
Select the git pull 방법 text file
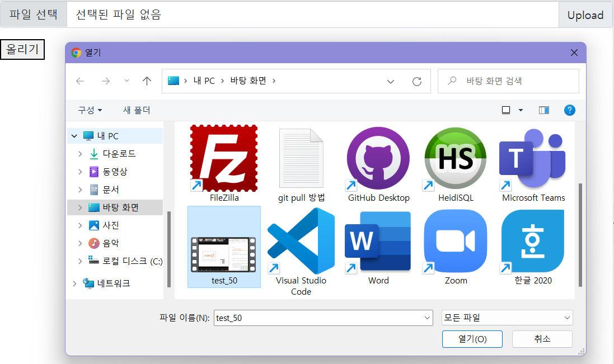301,158
